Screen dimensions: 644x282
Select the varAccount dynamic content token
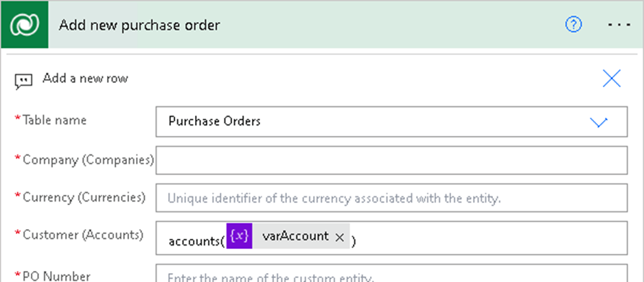pyautogui.click(x=295, y=237)
